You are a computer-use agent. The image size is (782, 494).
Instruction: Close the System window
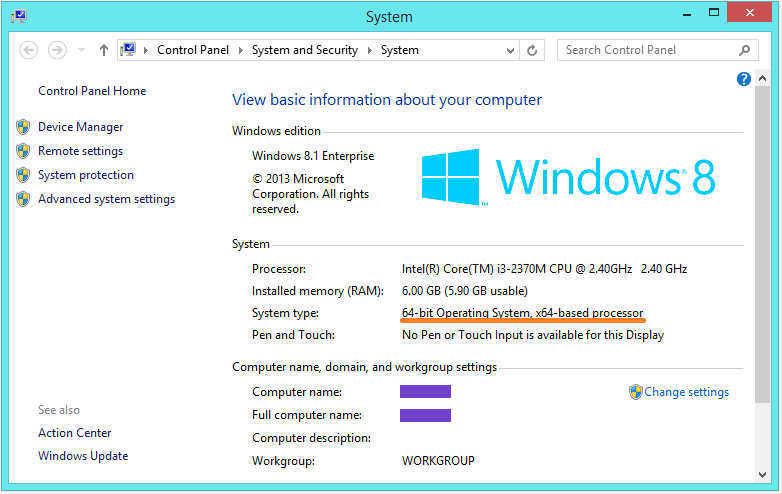[x=750, y=12]
